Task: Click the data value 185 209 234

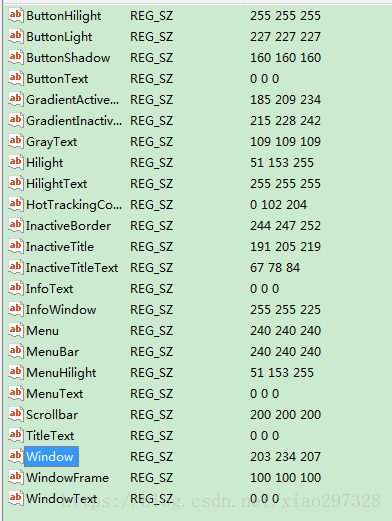Action: tap(285, 100)
